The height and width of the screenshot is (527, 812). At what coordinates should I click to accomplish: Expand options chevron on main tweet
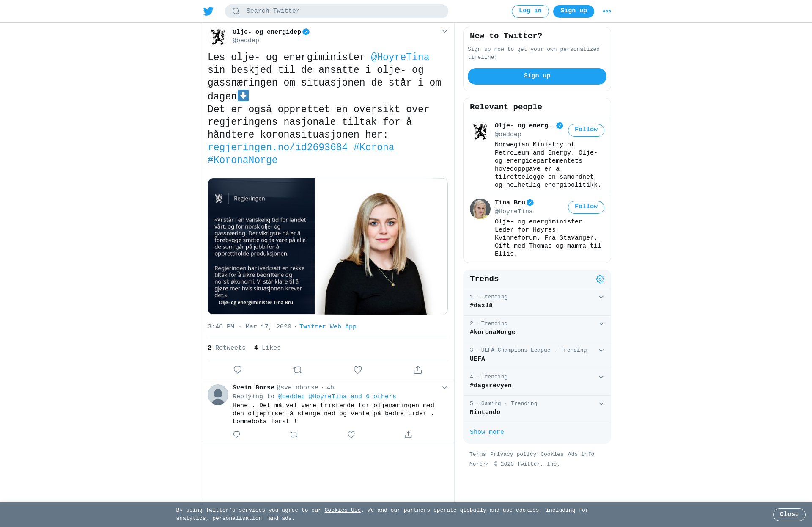(444, 31)
